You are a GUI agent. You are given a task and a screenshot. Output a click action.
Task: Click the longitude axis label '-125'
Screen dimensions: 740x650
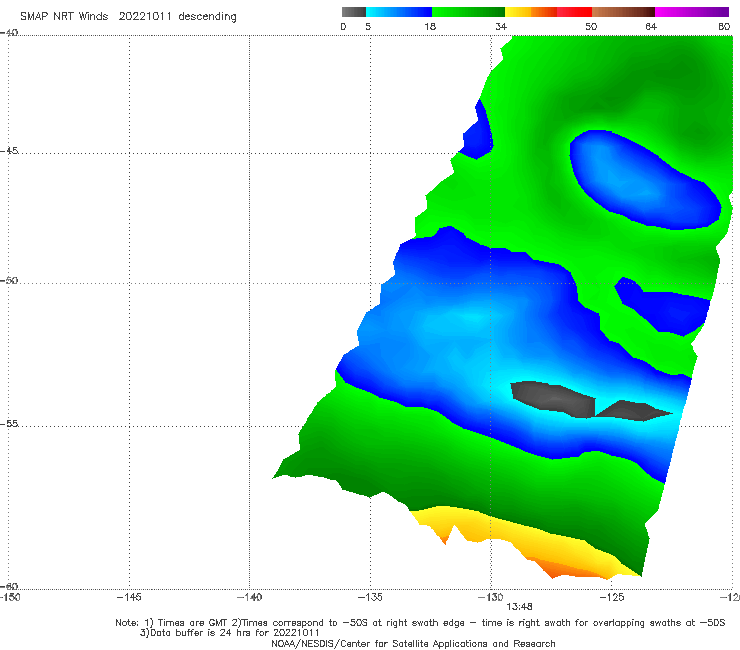point(612,597)
